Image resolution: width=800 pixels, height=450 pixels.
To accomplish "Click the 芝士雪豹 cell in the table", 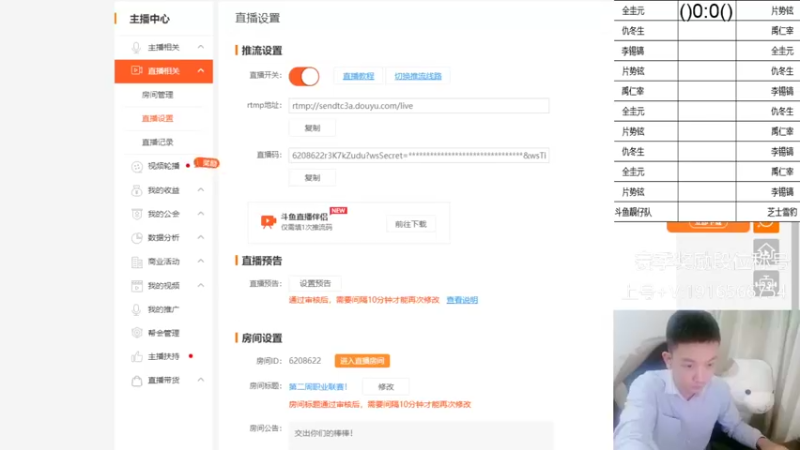I will (768, 212).
